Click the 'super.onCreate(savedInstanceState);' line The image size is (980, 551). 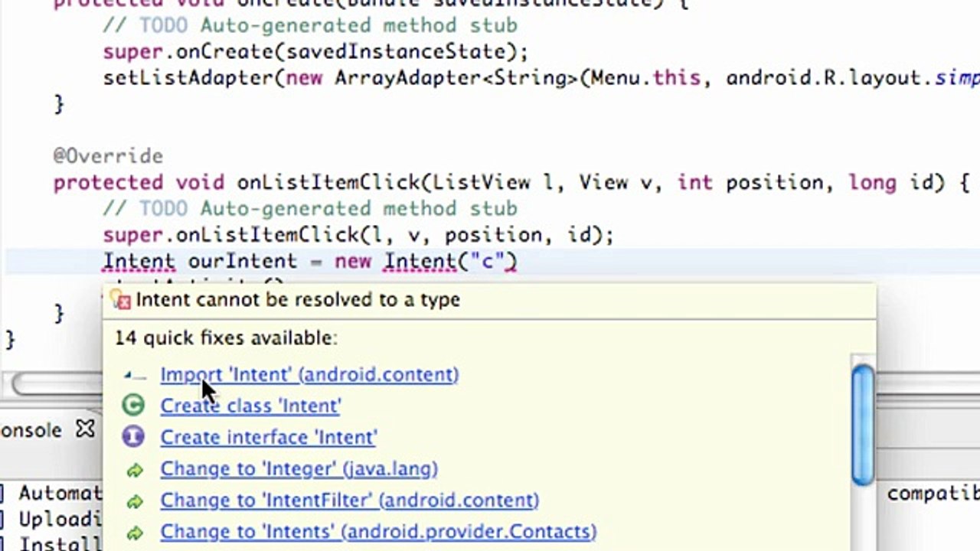315,52
